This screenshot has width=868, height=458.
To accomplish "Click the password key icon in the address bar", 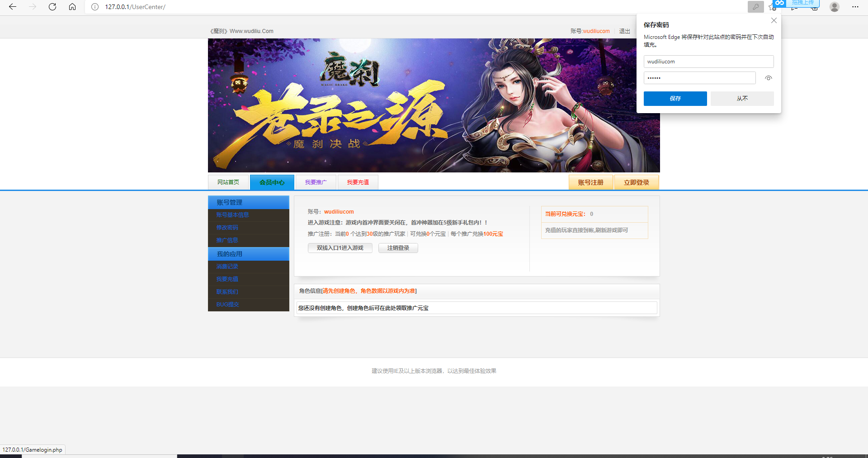I will point(755,7).
